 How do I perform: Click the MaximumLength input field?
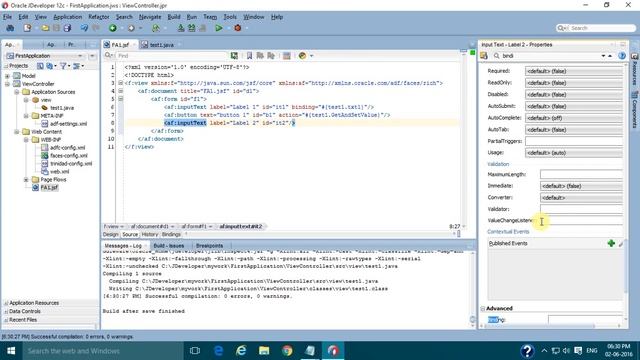coord(581,174)
